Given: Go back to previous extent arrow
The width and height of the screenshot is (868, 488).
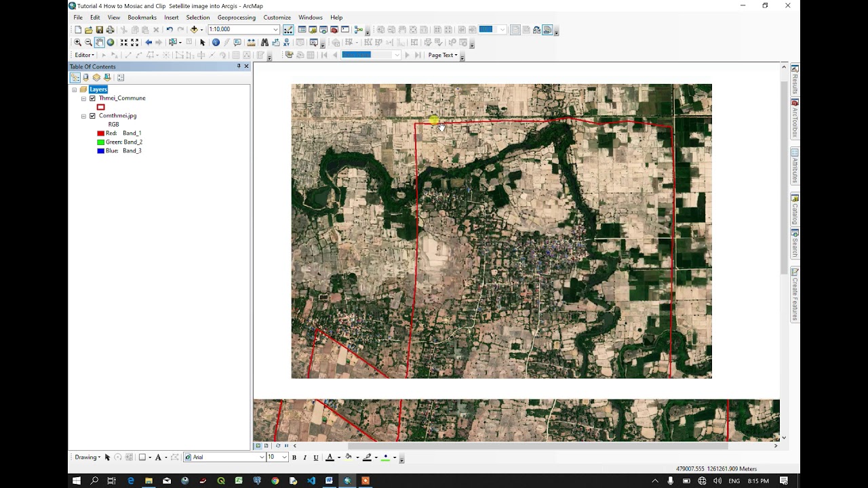Looking at the screenshot, I should pyautogui.click(x=149, y=42).
